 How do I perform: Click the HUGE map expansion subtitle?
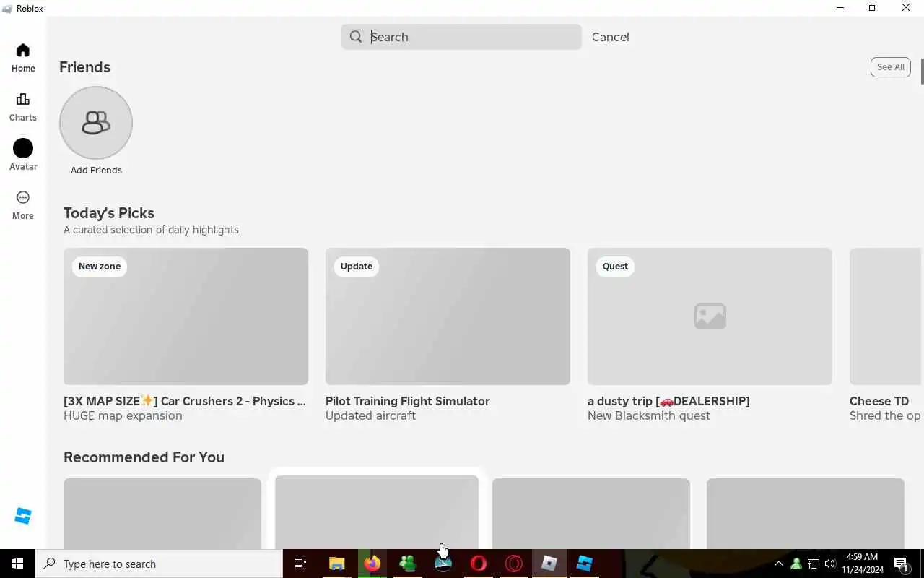coord(123,416)
